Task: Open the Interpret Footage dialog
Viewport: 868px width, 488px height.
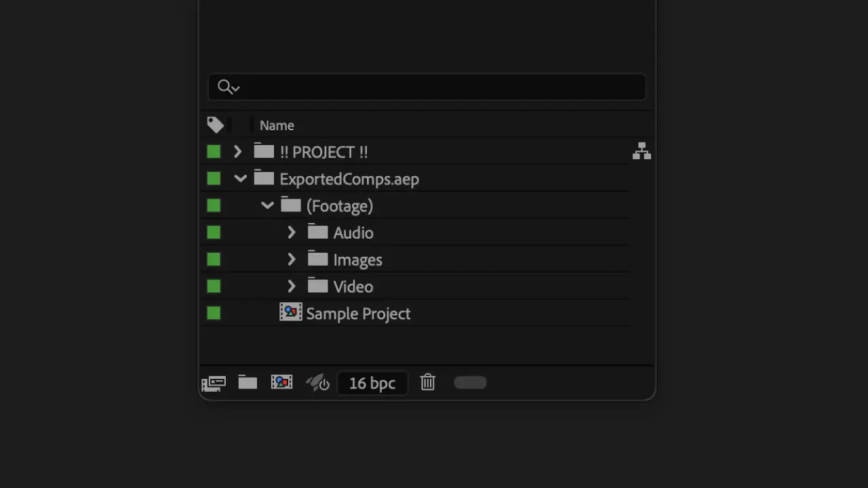Action: (x=214, y=383)
